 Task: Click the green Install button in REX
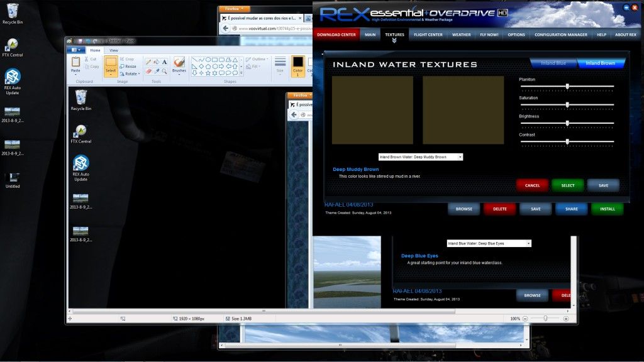click(608, 209)
